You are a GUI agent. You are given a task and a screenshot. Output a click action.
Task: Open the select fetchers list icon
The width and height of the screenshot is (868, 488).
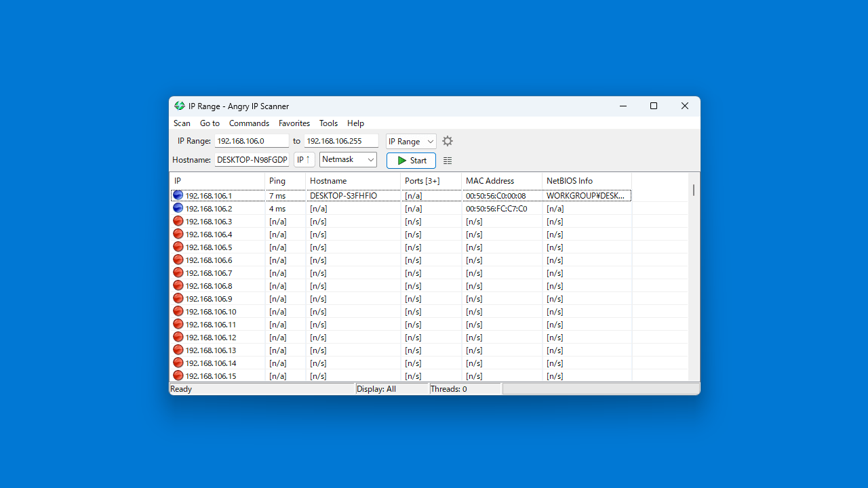448,161
